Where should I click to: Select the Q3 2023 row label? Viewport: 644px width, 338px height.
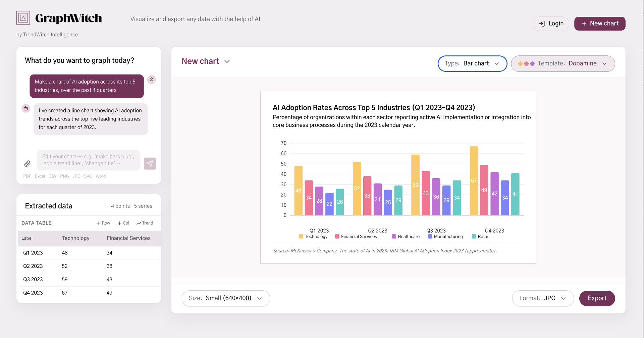pos(33,279)
